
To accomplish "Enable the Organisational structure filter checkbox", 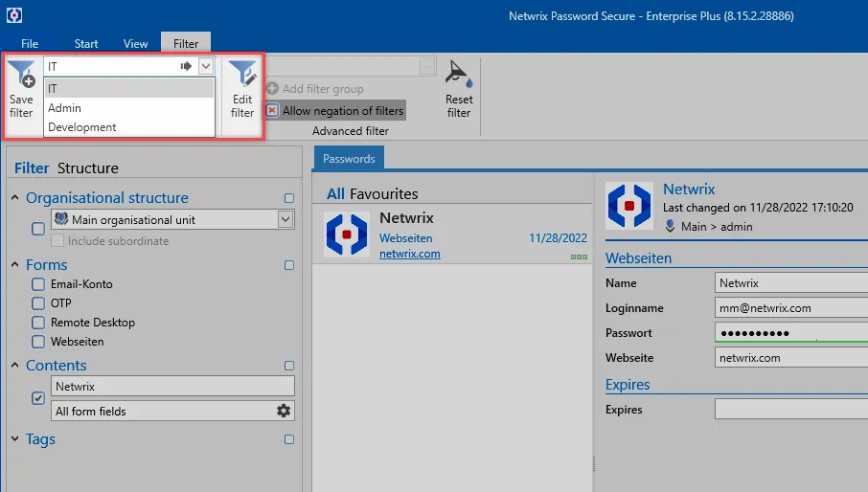I will 38,229.
